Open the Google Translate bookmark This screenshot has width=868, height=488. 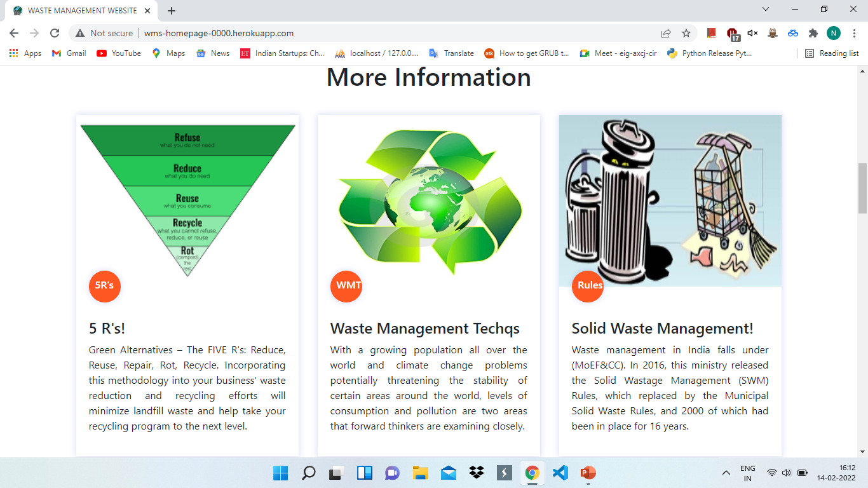(452, 53)
